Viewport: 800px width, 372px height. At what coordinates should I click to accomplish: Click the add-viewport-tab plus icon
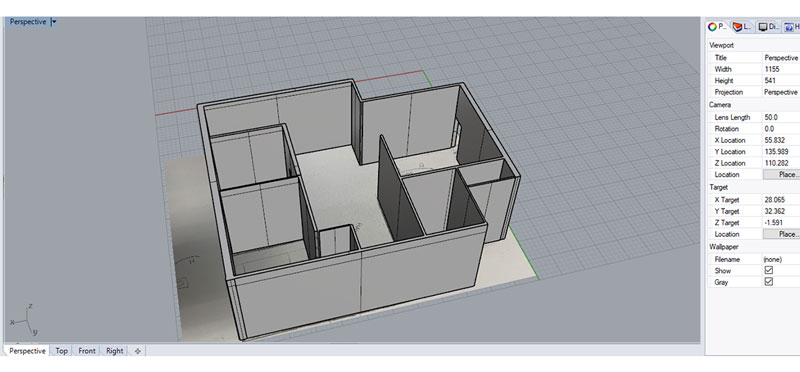137,351
